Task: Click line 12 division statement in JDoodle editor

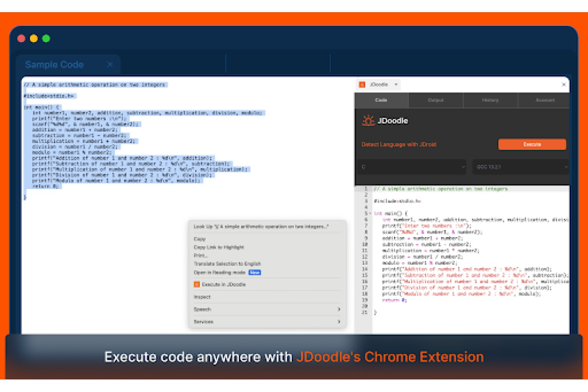Action: pyautogui.click(x=422, y=257)
